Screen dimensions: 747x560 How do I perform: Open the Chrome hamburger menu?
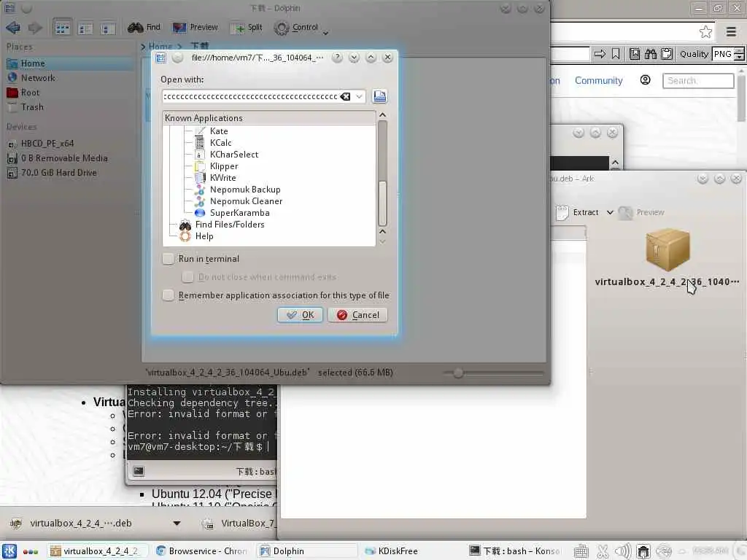coord(731,32)
